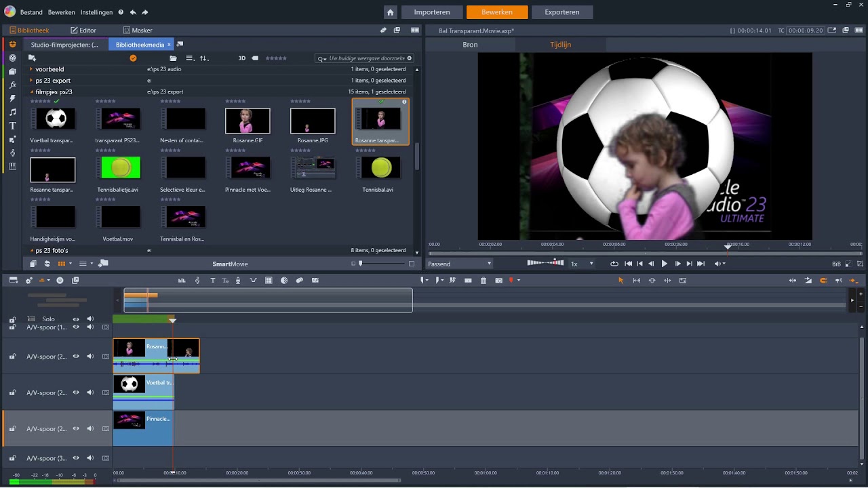Undo the last action
Viewport: 868px width, 488px height.
click(133, 12)
